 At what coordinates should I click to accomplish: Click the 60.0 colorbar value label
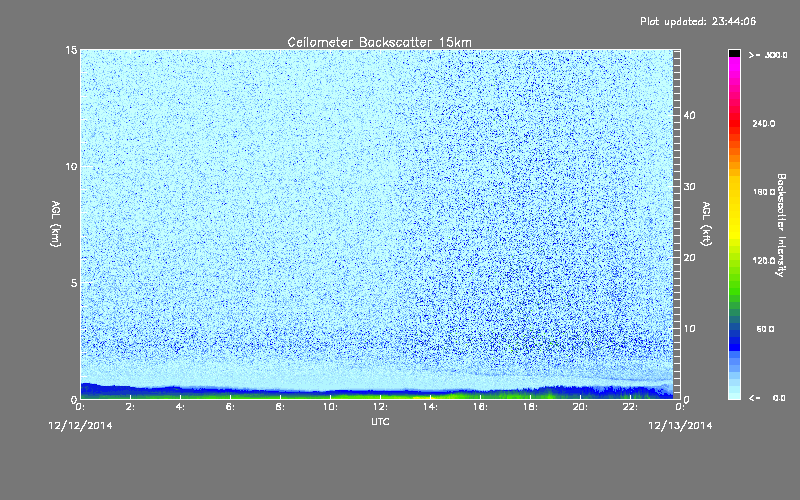click(765, 329)
